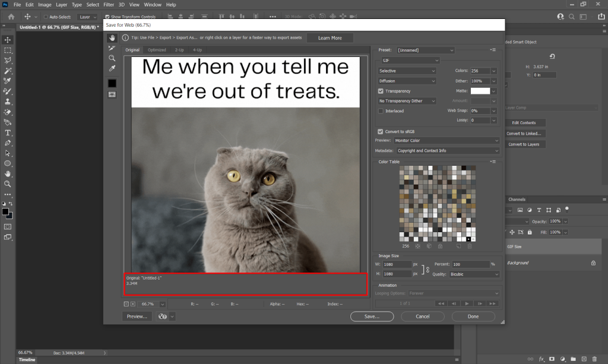This screenshot has width=608, height=364.
Task: Open the Quality Bicubic dropdown
Action: click(474, 274)
